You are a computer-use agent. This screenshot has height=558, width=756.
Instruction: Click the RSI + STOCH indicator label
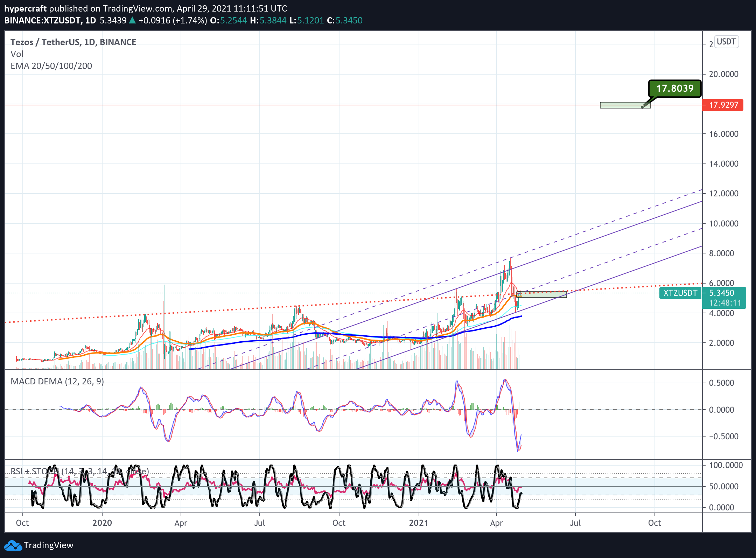point(80,471)
